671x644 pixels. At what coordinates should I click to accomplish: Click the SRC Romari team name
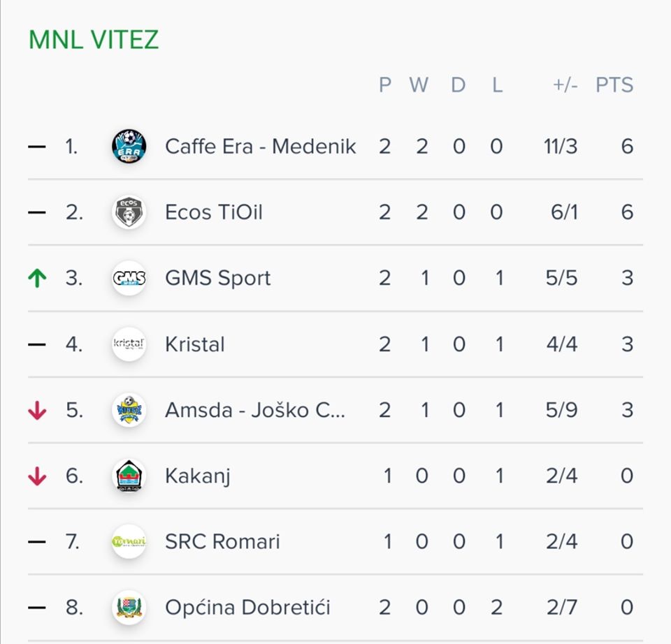tap(222, 541)
